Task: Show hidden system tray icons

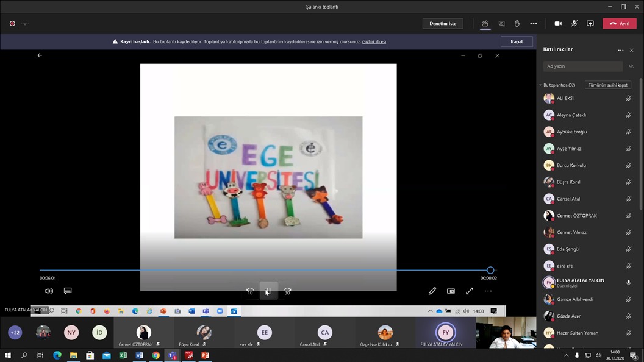Action: tap(567, 355)
